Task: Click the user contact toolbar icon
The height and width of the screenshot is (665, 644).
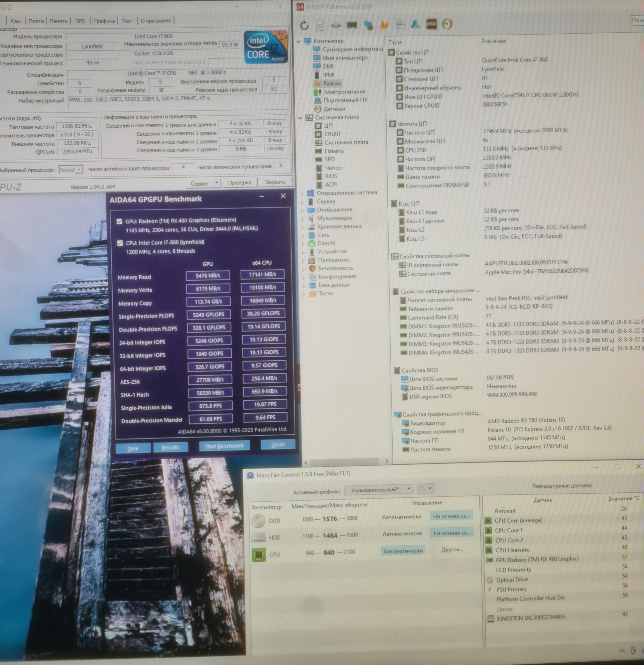Action: [x=415, y=24]
